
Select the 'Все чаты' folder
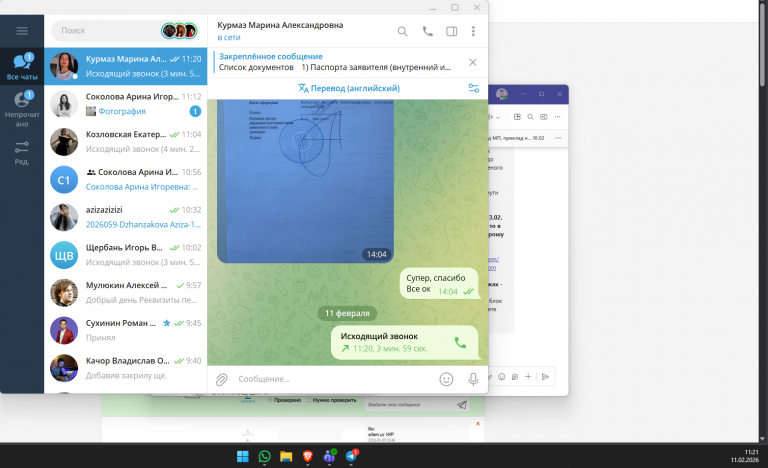(x=22, y=67)
